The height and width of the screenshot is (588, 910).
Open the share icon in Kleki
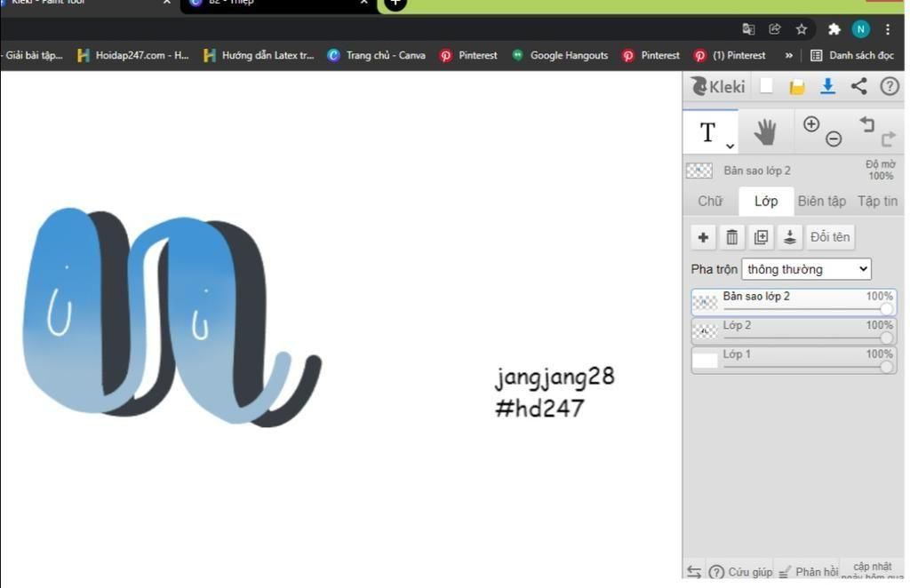click(859, 86)
